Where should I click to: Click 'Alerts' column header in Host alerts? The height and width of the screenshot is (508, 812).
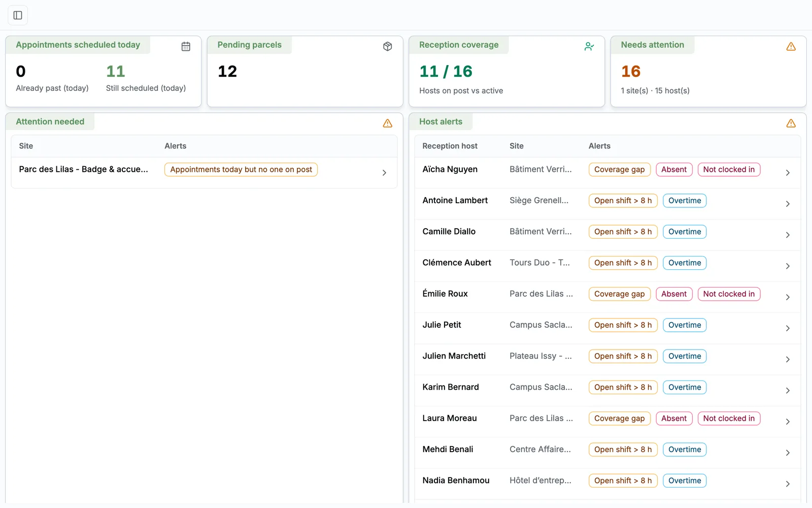click(599, 146)
